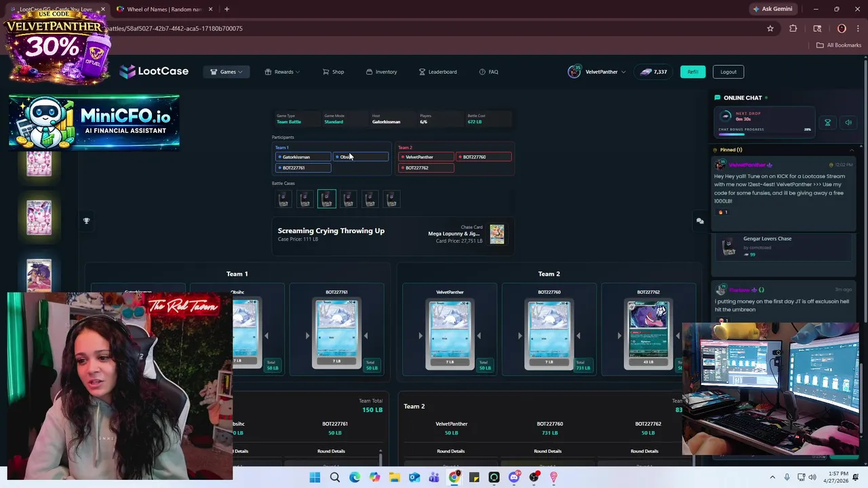This screenshot has width=868, height=488.
Task: Go to the Shop page
Action: [333, 72]
